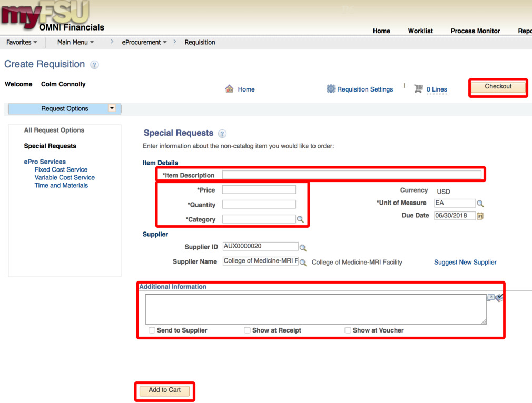Expand the Request Options dropdown arrow

point(112,108)
